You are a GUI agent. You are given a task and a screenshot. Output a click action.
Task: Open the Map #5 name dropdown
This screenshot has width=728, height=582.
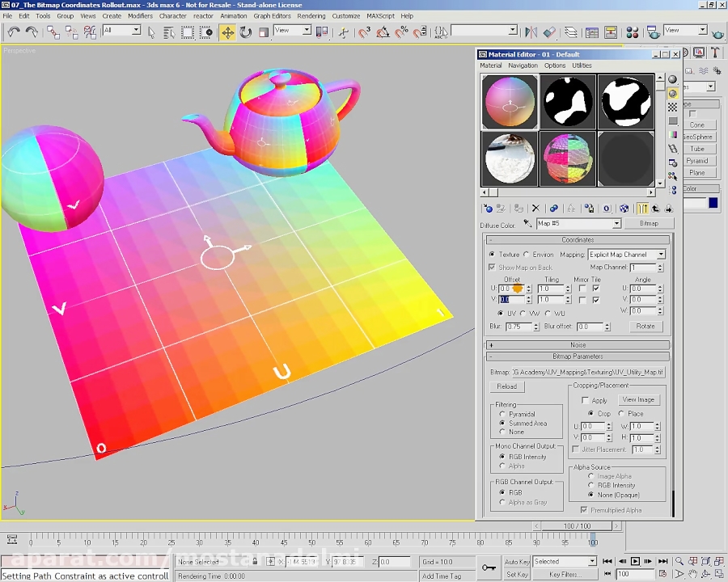(616, 224)
